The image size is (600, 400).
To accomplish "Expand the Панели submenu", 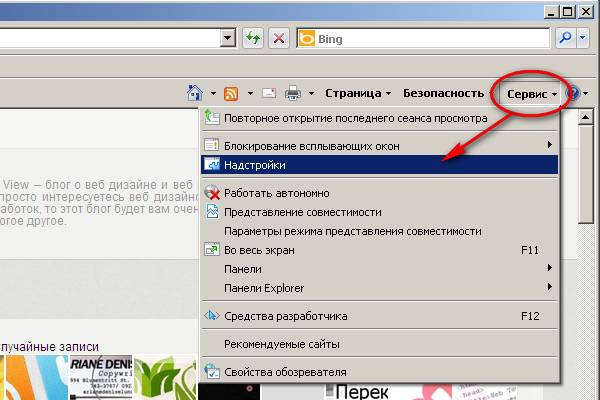I will (x=243, y=269).
